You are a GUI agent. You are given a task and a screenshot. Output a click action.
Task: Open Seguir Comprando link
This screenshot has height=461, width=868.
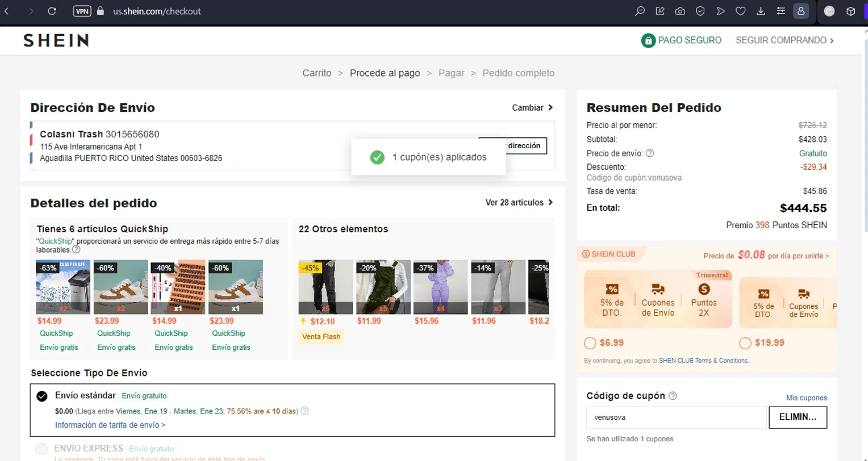point(785,41)
